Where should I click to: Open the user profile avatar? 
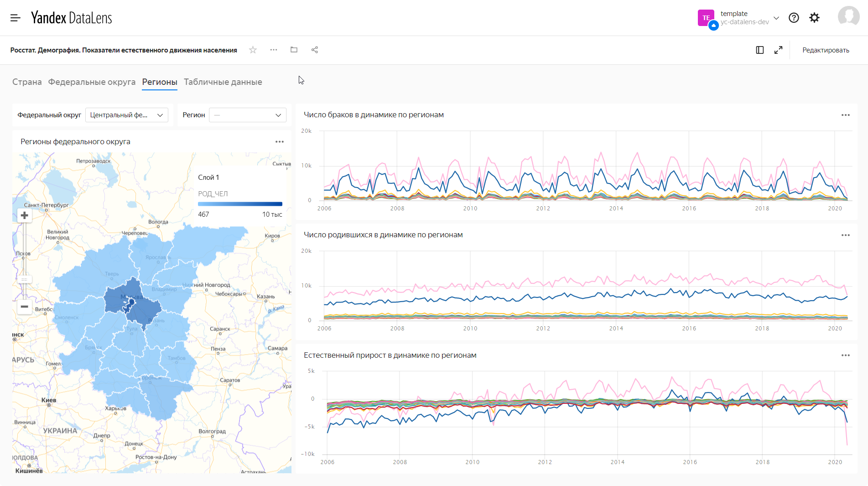point(848,17)
